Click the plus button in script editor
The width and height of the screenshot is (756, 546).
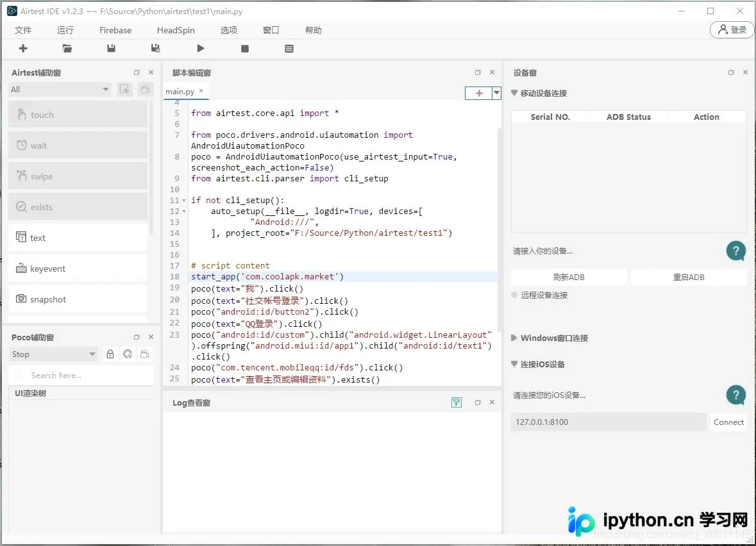[x=479, y=93]
